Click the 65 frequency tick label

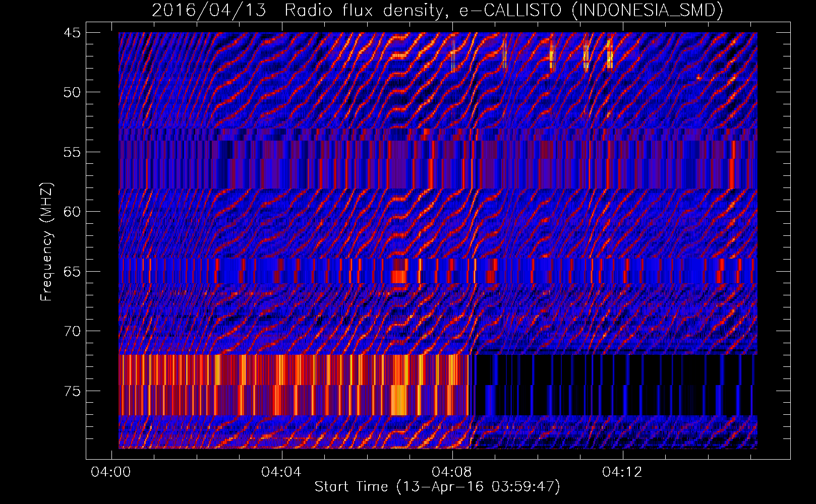click(72, 272)
